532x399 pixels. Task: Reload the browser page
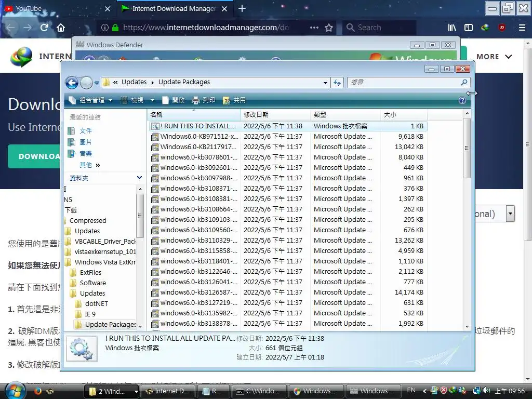click(44, 28)
